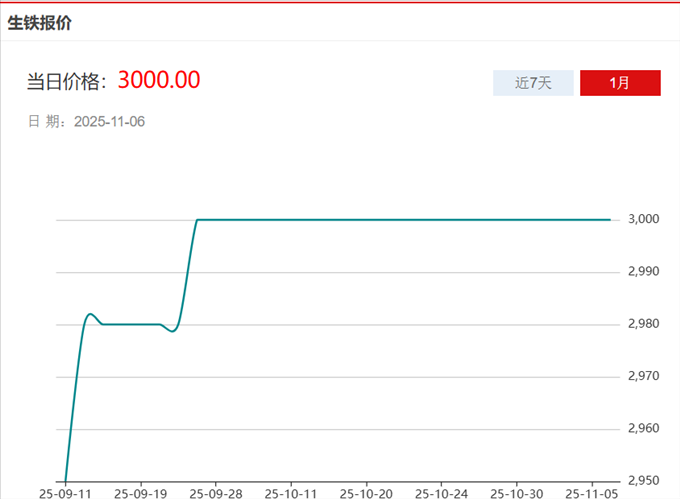Pick the 25-10-11 date on axis
The width and height of the screenshot is (680, 499).
(x=291, y=493)
